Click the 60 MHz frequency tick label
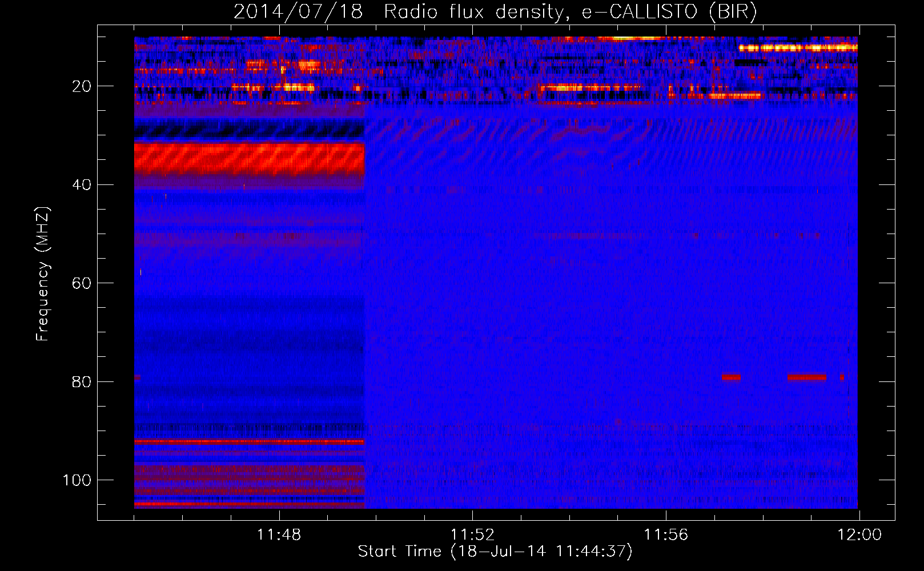Viewport: 924px width, 571px height. [x=82, y=283]
